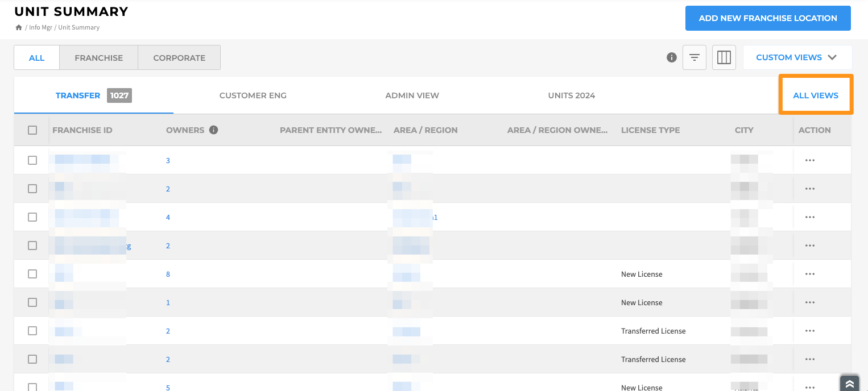Screen dimensions: 868x391
Task: Click the info icon beside the Owners column header
Action: 213,130
